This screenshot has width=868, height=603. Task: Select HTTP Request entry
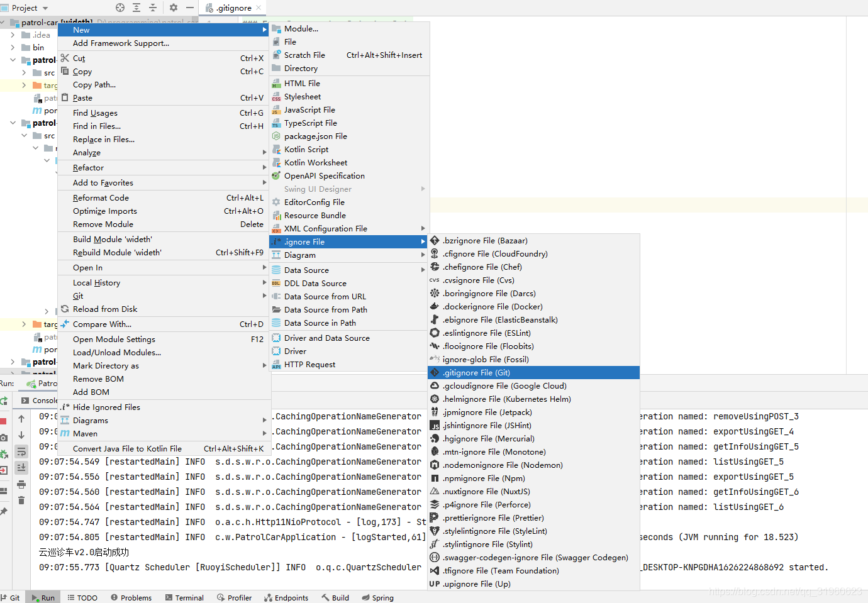point(349,365)
